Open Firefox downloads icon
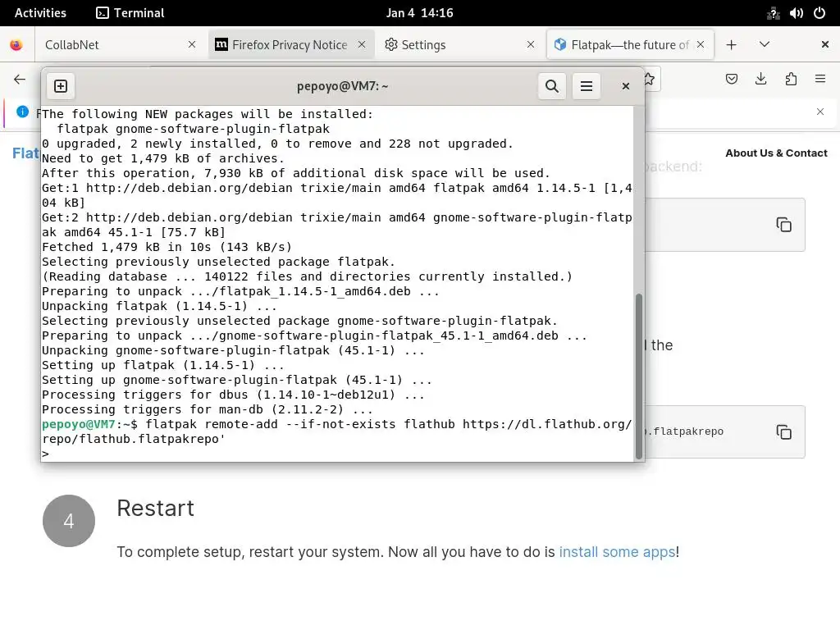The height and width of the screenshot is (630, 840). pos(760,80)
